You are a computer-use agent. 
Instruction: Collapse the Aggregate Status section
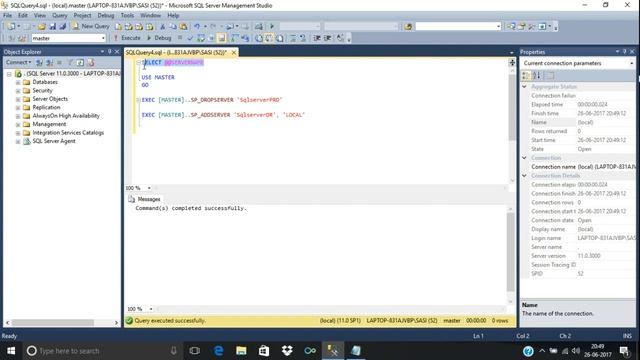(x=524, y=87)
